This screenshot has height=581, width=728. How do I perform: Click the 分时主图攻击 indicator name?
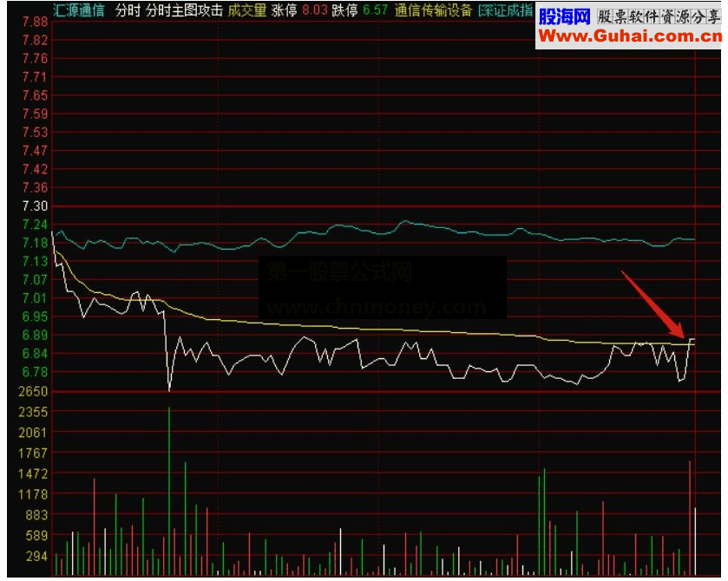point(184,10)
